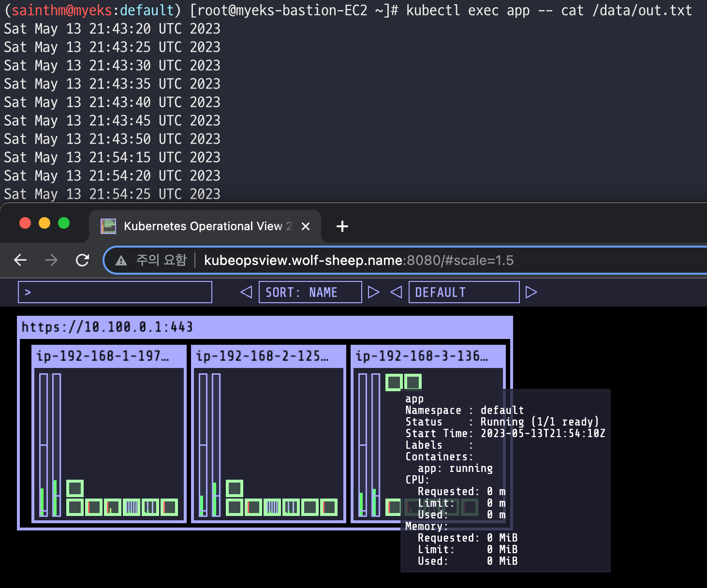This screenshot has width=707, height=588.
Task: Switch to next theme right of DEFAULT
Action: (x=531, y=292)
